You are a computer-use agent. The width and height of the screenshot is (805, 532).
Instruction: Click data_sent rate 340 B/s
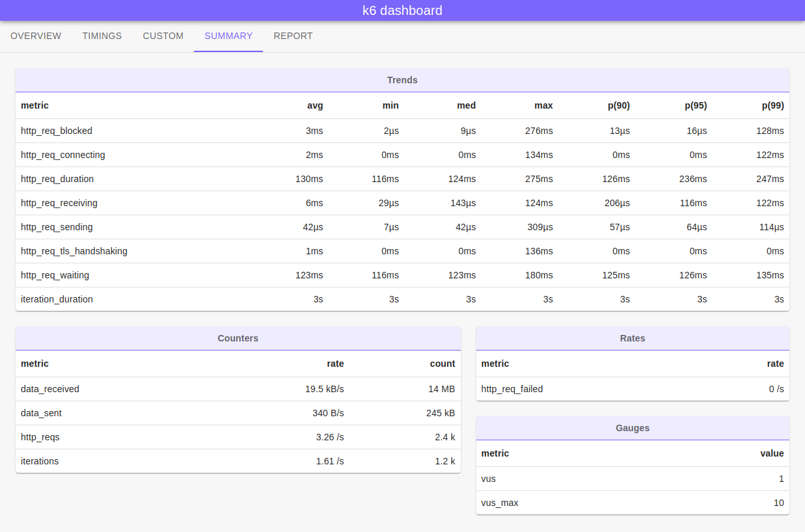328,413
